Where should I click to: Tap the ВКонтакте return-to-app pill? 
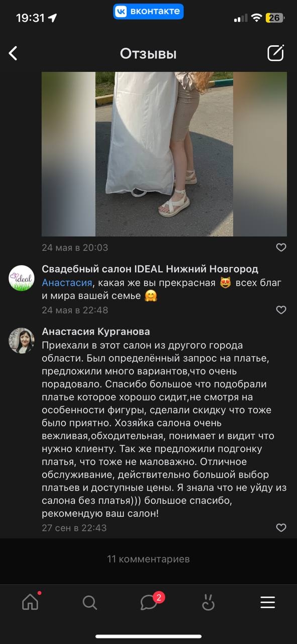tap(148, 11)
